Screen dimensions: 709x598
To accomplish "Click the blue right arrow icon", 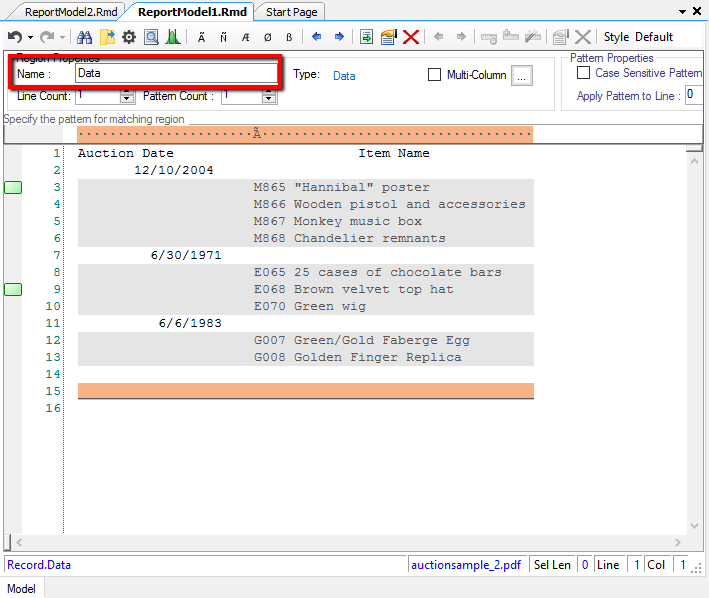I will pyautogui.click(x=339, y=37).
